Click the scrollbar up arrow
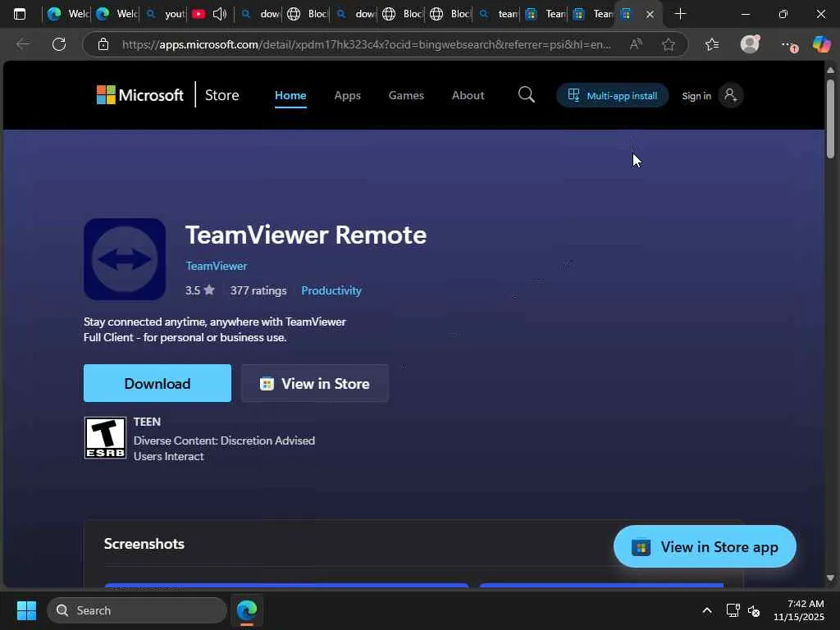840x630 pixels. (830, 71)
